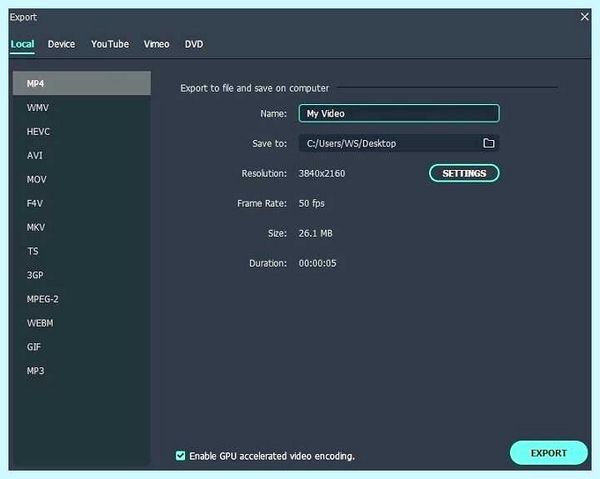The height and width of the screenshot is (479, 600).
Task: Pick TS format
Action: 82,251
